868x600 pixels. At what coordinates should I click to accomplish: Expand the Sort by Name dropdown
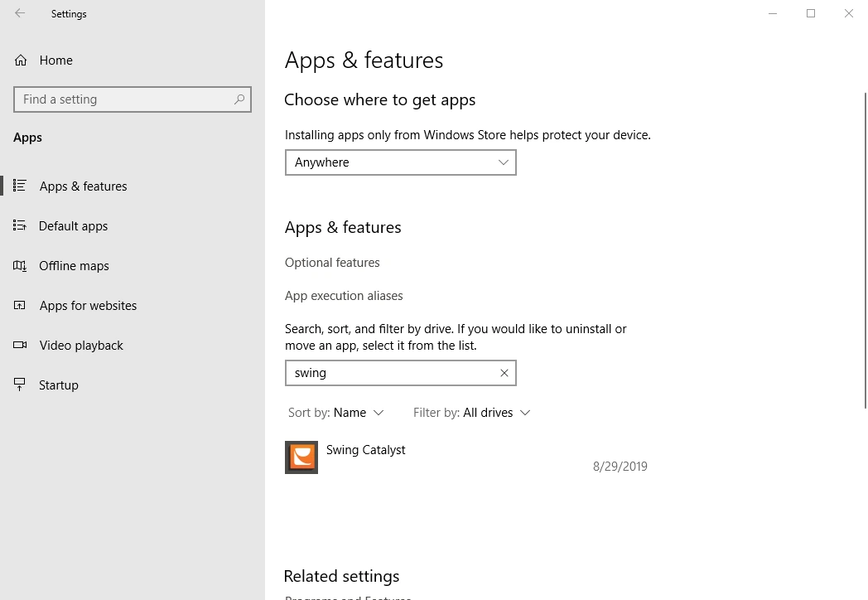(x=335, y=413)
